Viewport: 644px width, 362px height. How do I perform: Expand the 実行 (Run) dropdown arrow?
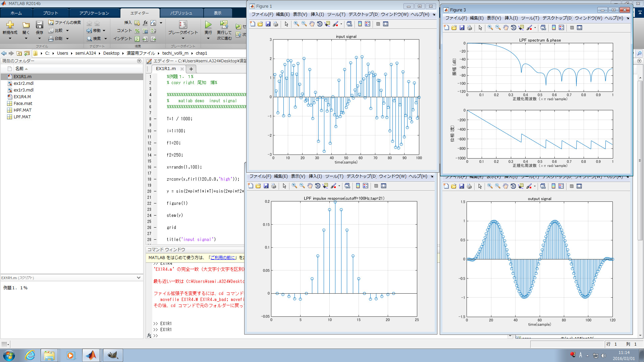[x=208, y=38]
